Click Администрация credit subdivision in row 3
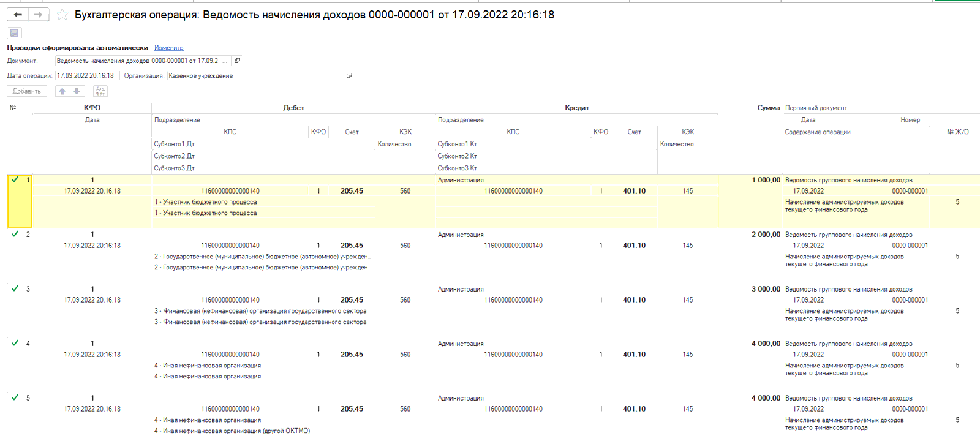980x444 pixels. click(461, 289)
